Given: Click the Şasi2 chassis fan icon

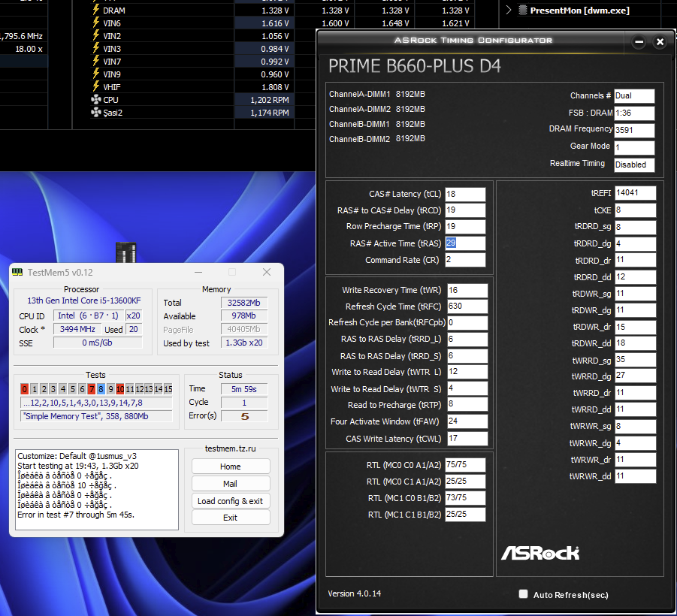Looking at the screenshot, I should tap(95, 113).
